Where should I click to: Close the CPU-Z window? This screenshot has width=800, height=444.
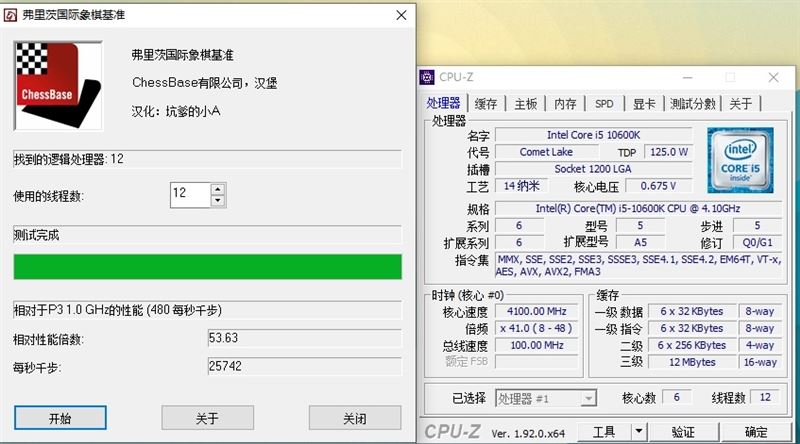point(773,77)
